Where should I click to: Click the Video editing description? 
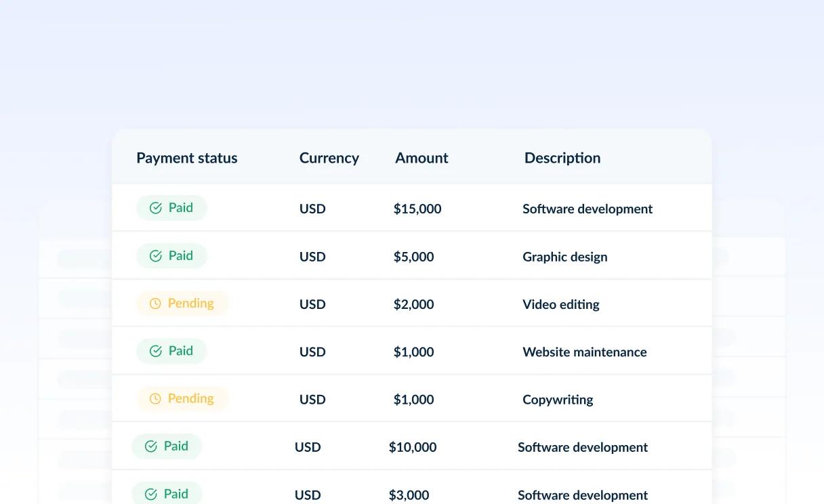561,304
